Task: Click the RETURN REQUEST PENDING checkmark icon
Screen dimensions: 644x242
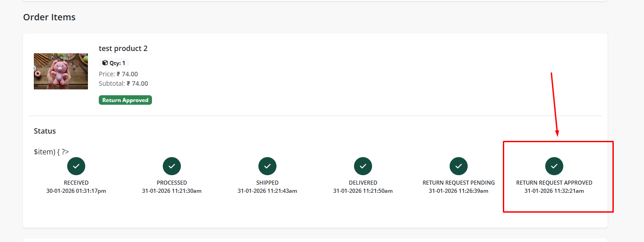Action: coord(459,166)
